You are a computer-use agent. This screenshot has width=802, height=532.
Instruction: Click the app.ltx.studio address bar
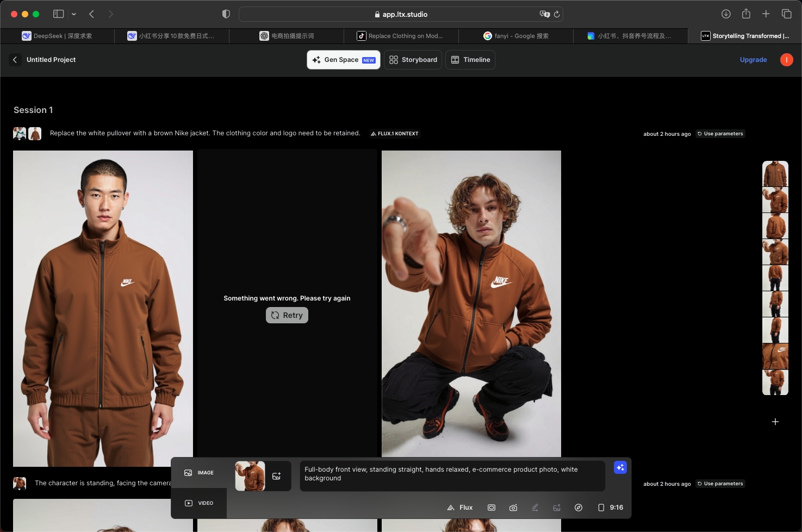pyautogui.click(x=401, y=14)
